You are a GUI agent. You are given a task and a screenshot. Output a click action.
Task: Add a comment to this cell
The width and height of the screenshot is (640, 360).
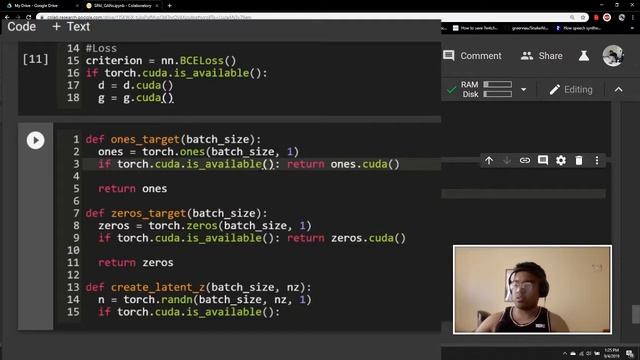(543, 160)
